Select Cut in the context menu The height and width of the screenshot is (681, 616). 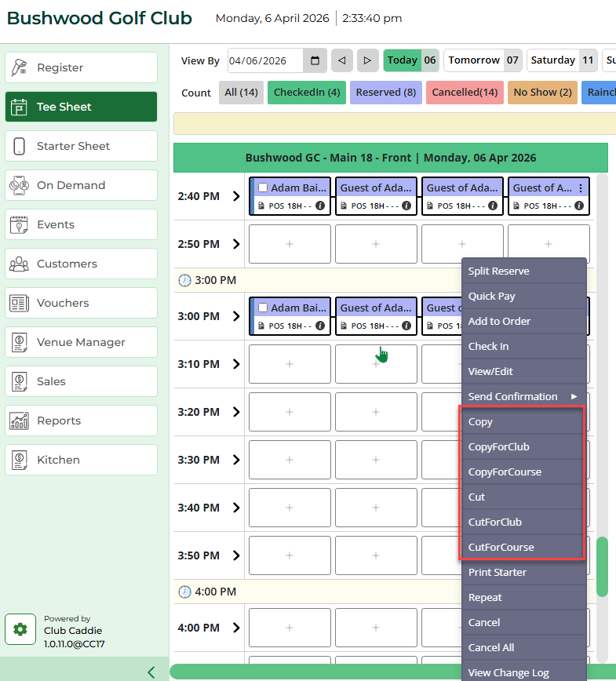(x=477, y=497)
